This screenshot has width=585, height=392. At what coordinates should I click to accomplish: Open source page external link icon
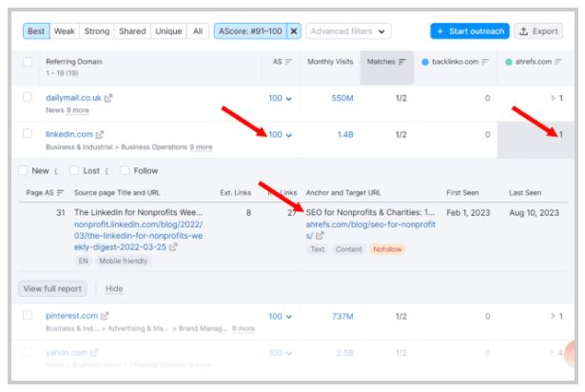pyautogui.click(x=173, y=247)
